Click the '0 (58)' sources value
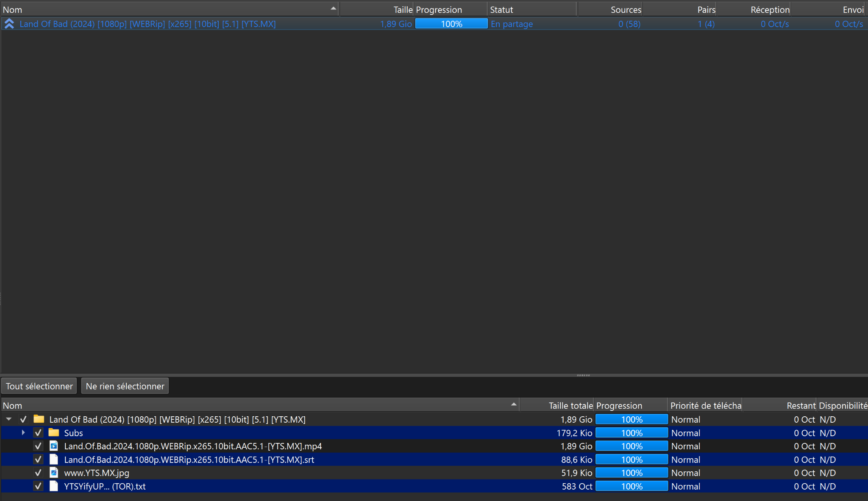868x501 pixels. [x=629, y=24]
